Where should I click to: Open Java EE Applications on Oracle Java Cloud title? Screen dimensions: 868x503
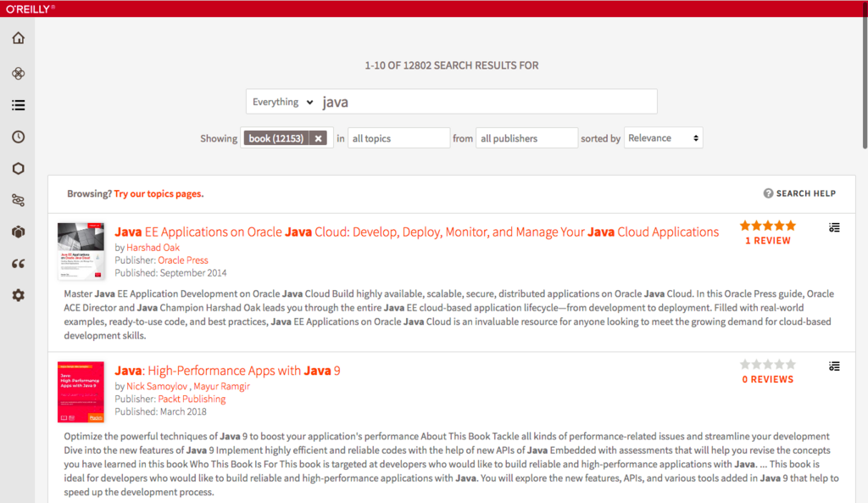point(416,232)
